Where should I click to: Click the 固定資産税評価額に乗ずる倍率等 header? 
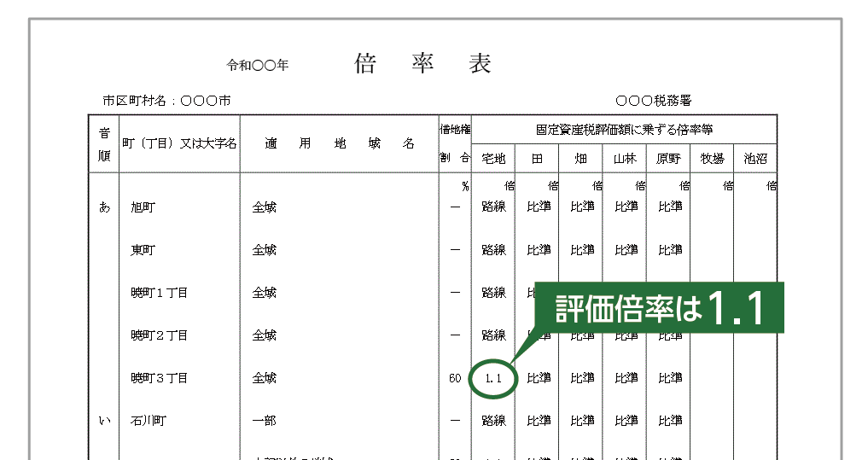(x=624, y=130)
